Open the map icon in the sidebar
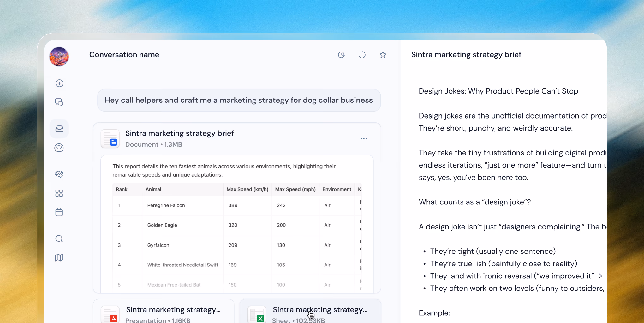This screenshot has width=644, height=323. coord(59,258)
